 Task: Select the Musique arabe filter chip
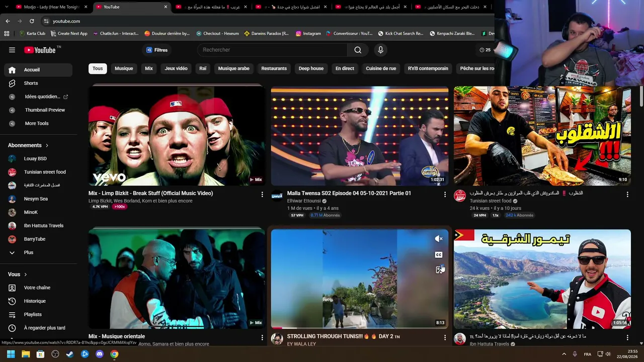click(233, 68)
